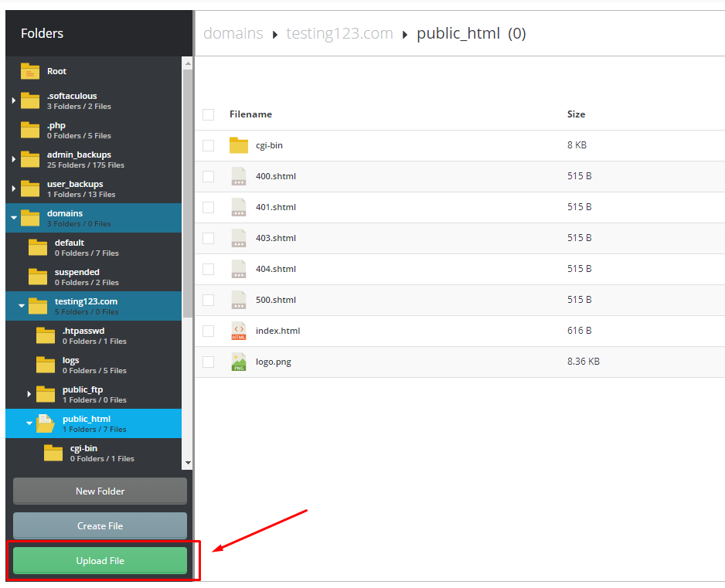
Task: Click the folder tree scrollbar down arrow
Action: [188, 463]
